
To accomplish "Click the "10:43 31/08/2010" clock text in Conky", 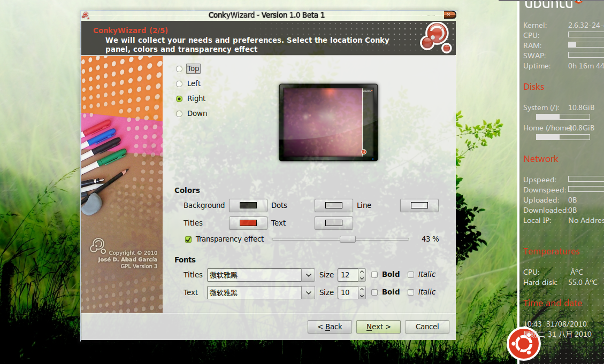I will pyautogui.click(x=555, y=324).
